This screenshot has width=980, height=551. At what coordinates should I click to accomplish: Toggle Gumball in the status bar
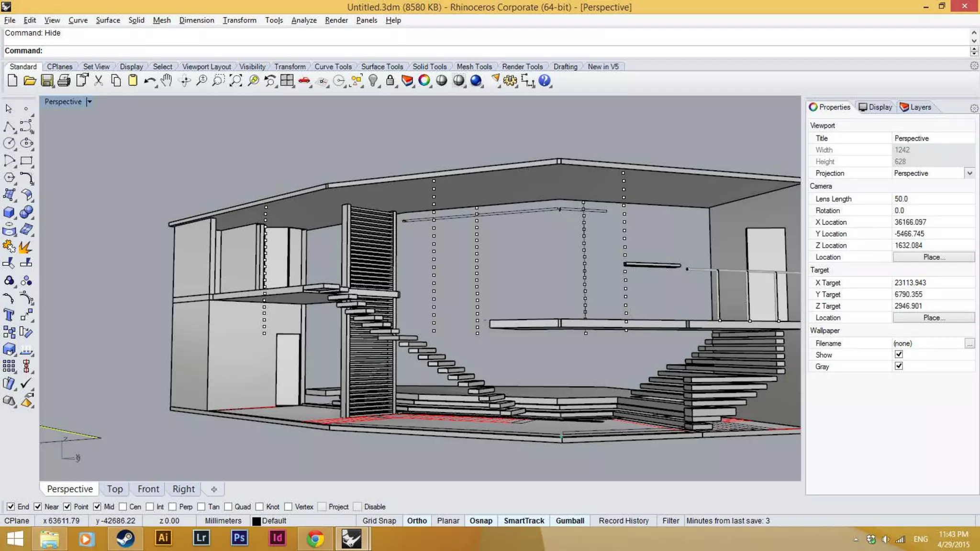(x=569, y=520)
